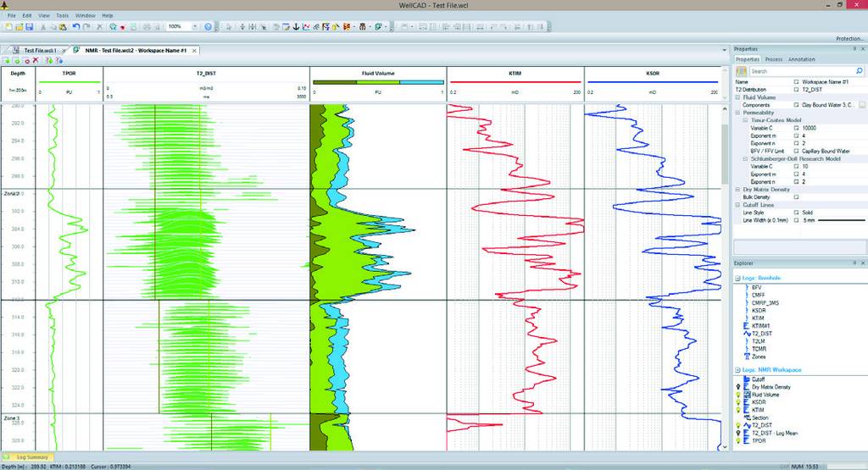Switch to the Annotation tab
The image size is (868, 470).
point(801,59)
